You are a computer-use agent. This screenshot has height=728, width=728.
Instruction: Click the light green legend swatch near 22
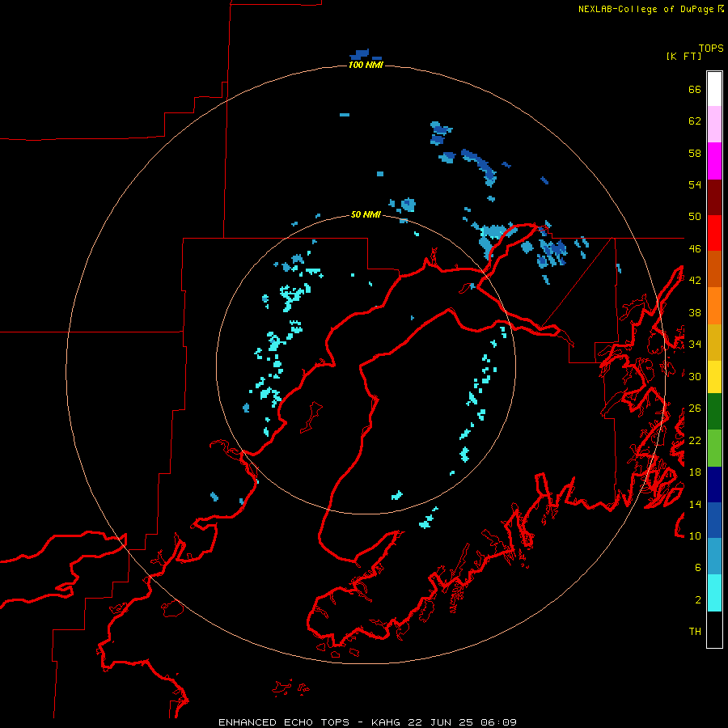pos(714,448)
